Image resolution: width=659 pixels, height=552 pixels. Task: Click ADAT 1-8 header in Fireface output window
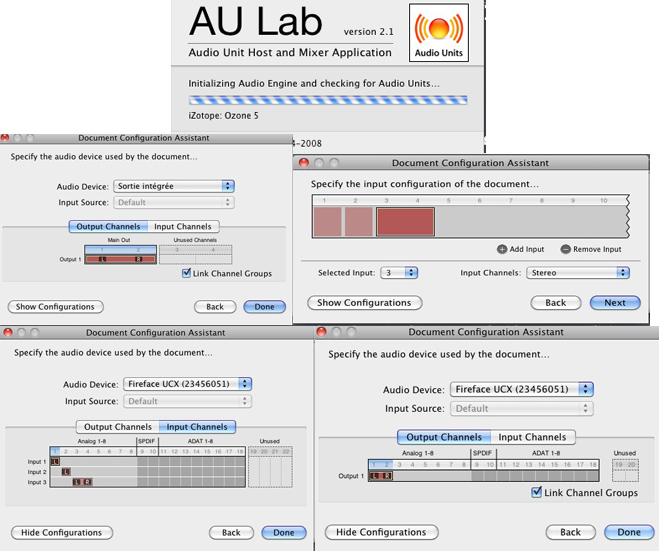coord(546,453)
